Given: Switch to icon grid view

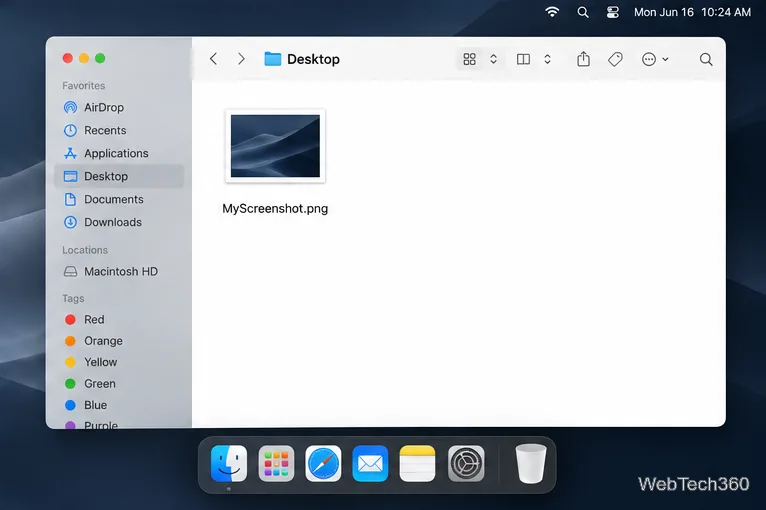Looking at the screenshot, I should [x=469, y=59].
